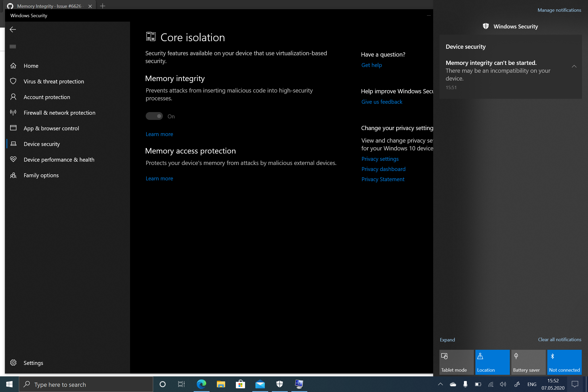Toggle Battery saver quick action
588x392 pixels.
tap(528, 362)
